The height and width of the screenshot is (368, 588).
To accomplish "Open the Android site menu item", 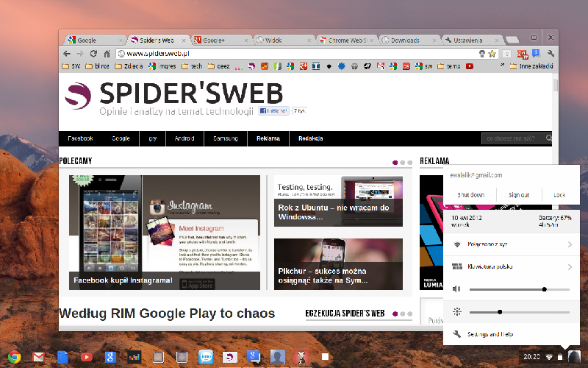I will pos(184,138).
